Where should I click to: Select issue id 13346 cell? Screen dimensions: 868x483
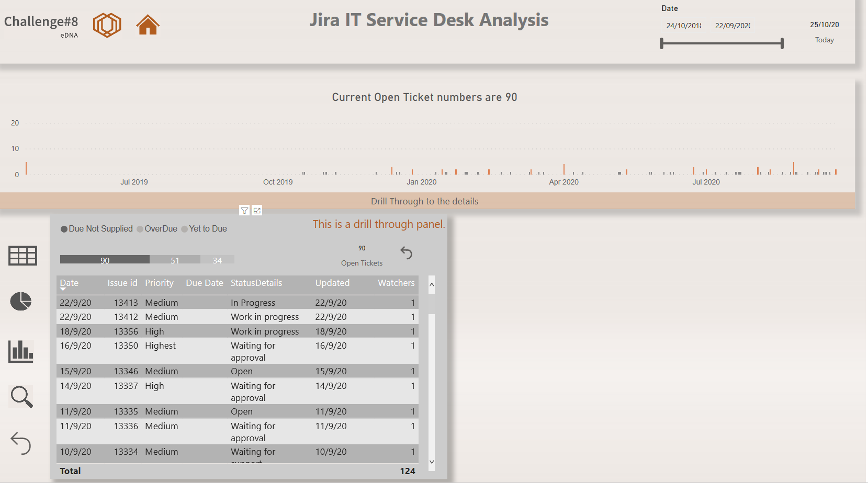pos(126,371)
